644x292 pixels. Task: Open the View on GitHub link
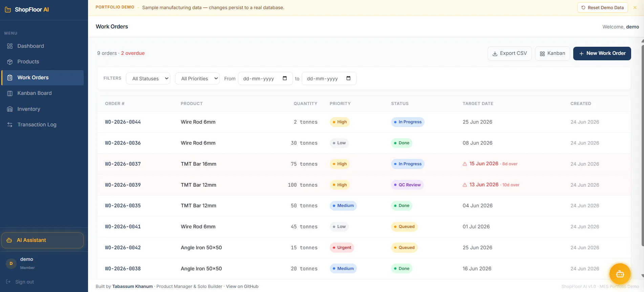(x=242, y=287)
